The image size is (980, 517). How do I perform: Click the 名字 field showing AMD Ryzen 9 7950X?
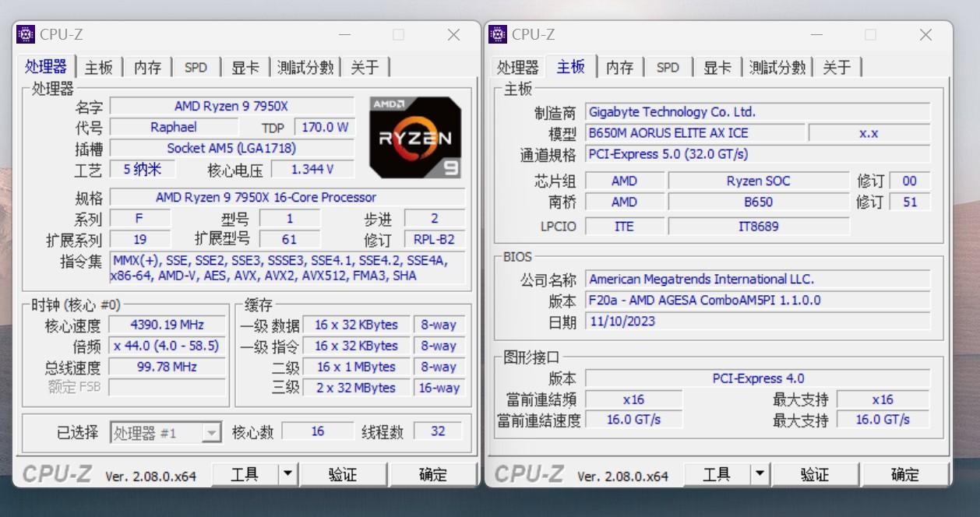(x=231, y=106)
